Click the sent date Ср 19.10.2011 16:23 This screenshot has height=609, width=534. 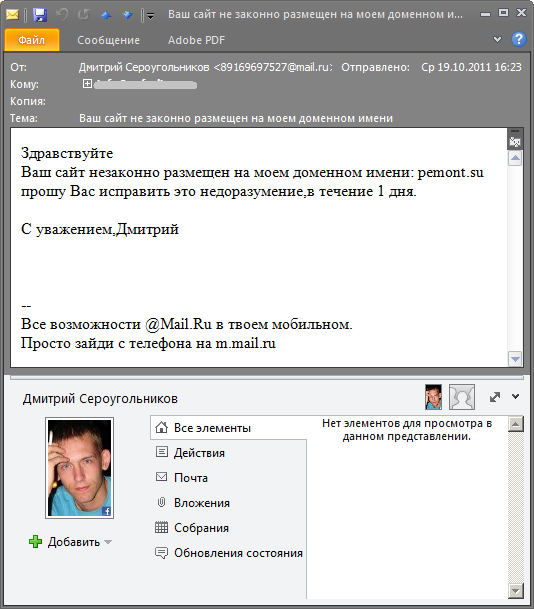click(x=471, y=67)
